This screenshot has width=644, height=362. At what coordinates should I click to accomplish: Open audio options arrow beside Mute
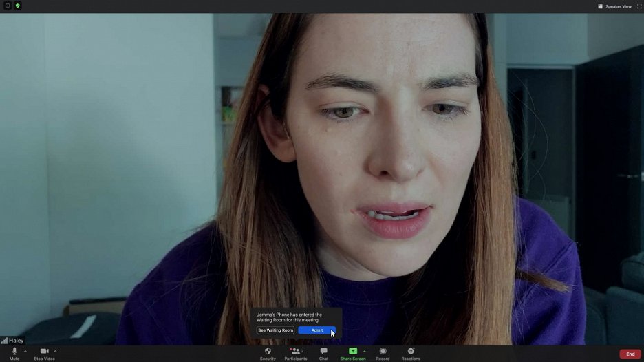[x=25, y=351]
